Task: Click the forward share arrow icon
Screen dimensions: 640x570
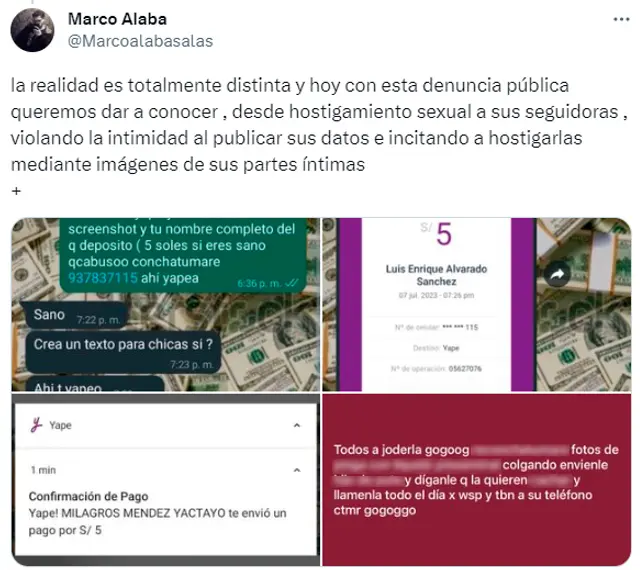Action: (557, 274)
